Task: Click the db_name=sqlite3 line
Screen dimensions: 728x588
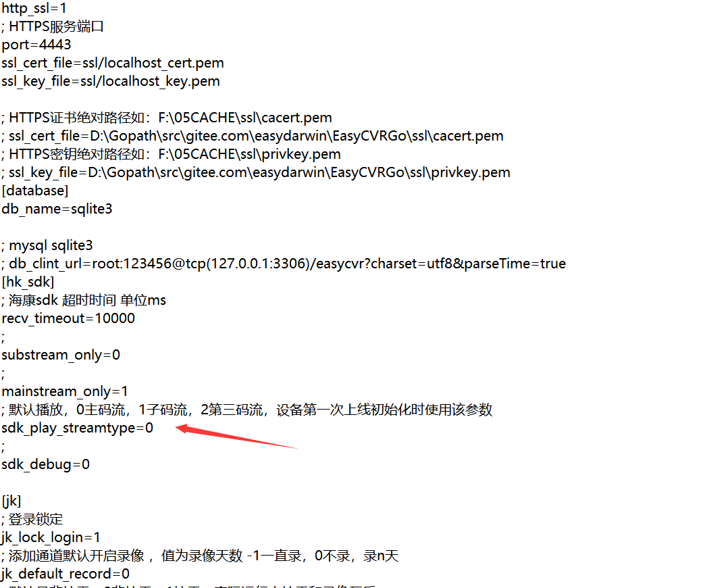Action: coord(57,209)
